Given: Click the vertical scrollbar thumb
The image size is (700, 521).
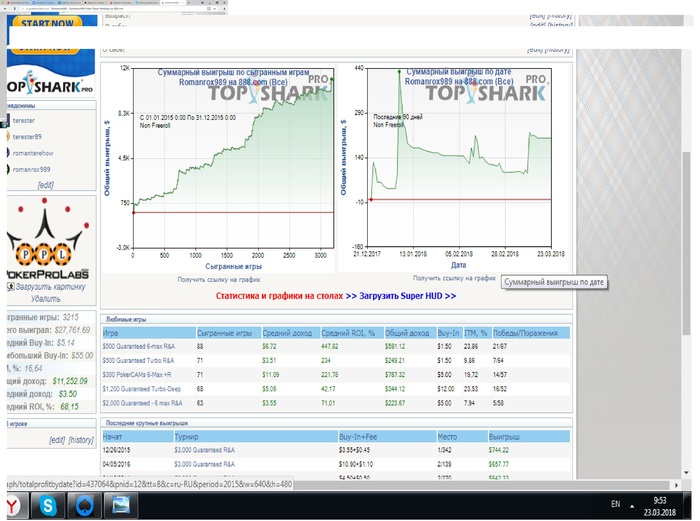Looking at the screenshot, I should coord(686,243).
